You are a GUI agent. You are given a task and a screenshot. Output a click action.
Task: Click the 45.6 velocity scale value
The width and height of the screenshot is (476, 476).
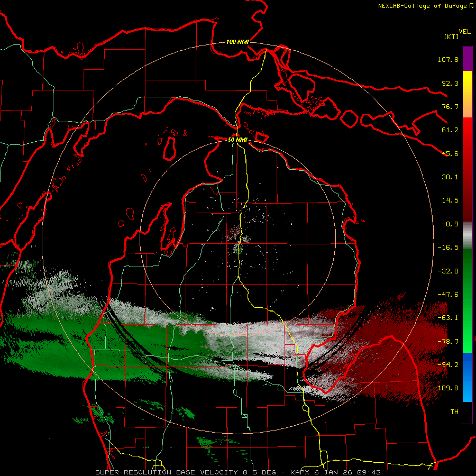coord(450,153)
